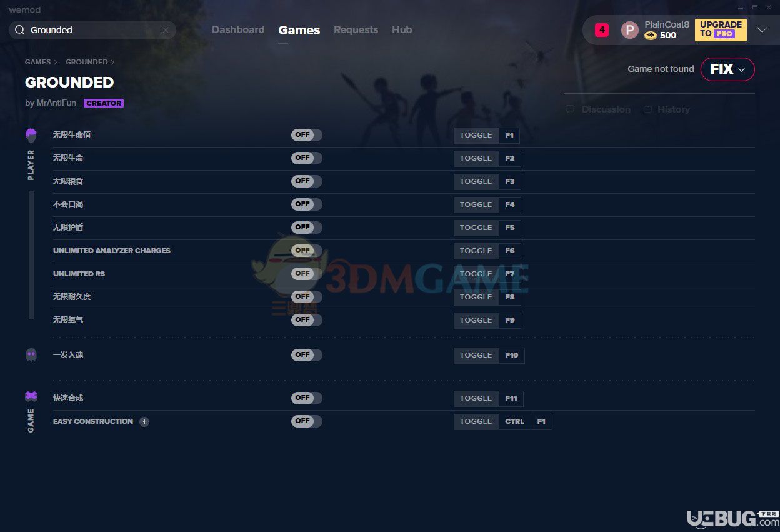The width and height of the screenshot is (780, 532).
Task: Open the FIX dropdown
Action: (727, 69)
